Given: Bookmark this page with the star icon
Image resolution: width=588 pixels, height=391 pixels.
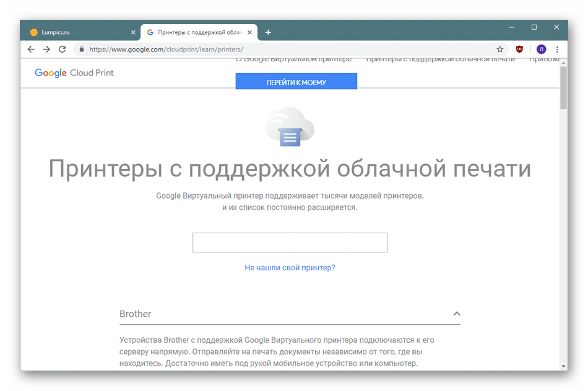Looking at the screenshot, I should click(x=500, y=49).
